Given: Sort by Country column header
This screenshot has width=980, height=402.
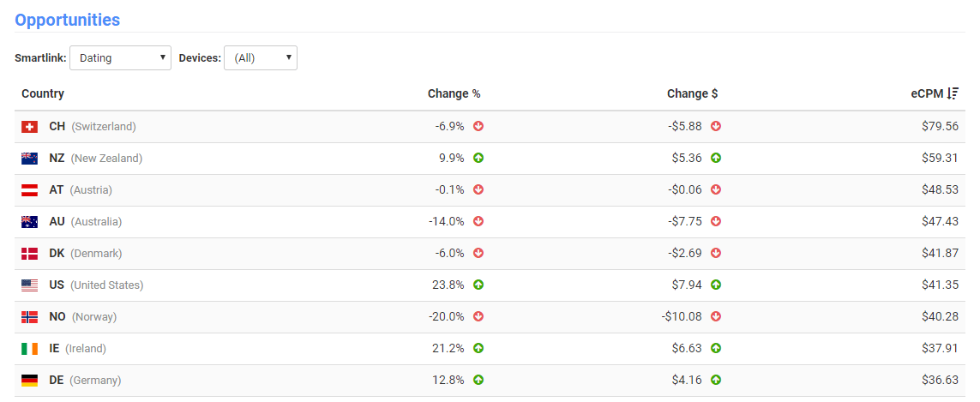Looking at the screenshot, I should [43, 93].
